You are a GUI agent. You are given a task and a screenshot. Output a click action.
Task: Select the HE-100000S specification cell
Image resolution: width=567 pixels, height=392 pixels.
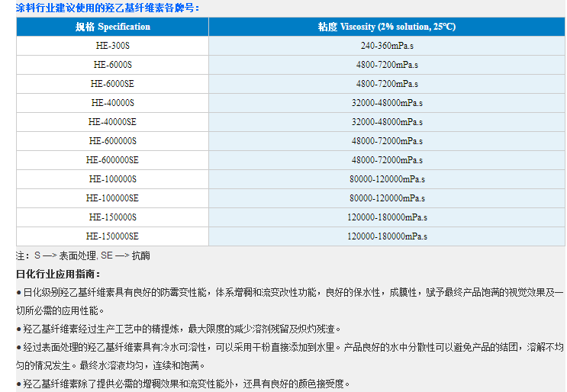pos(113,179)
